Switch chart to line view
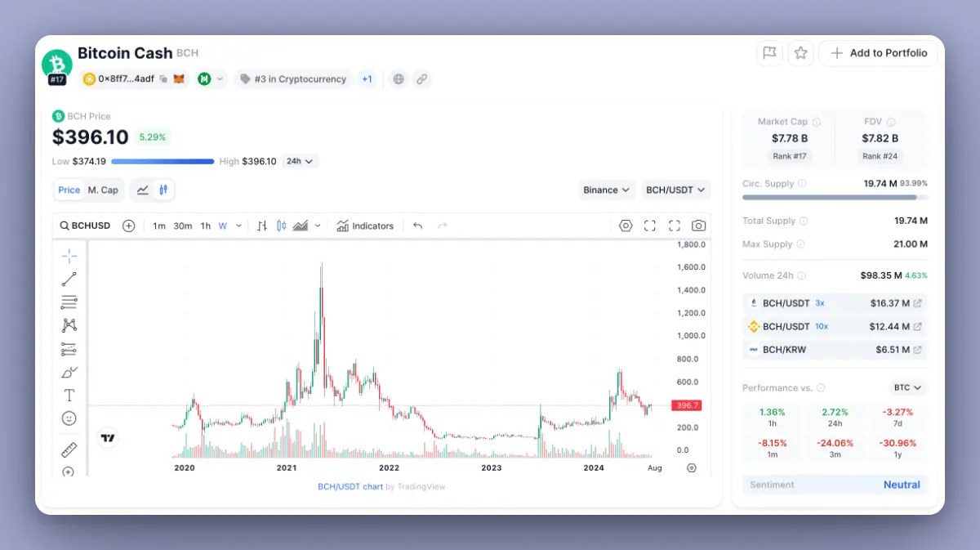This screenshot has height=550, width=980. pyautogui.click(x=143, y=190)
